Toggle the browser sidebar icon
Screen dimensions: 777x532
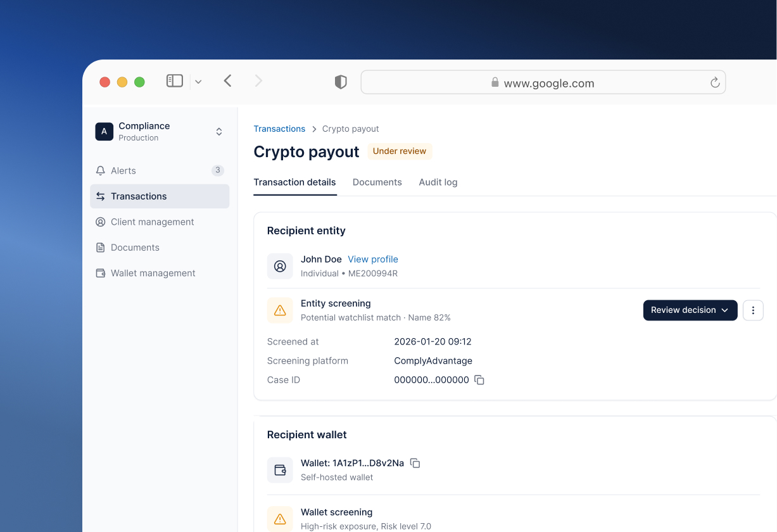point(175,81)
